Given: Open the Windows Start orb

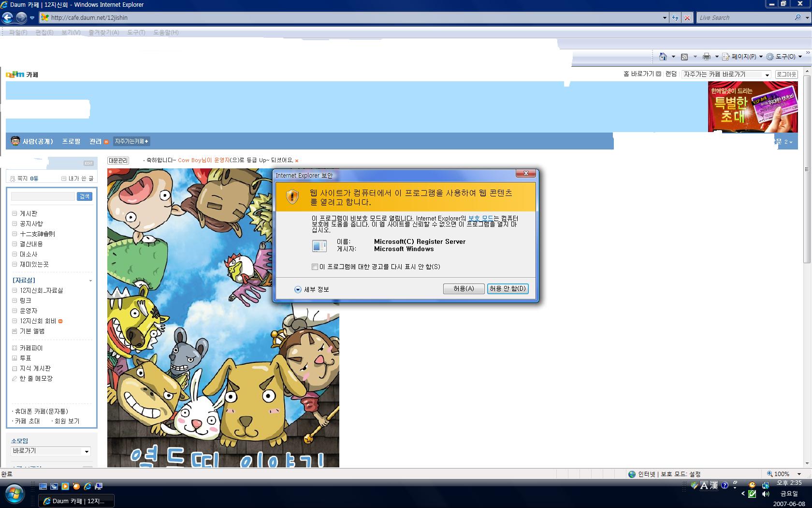Looking at the screenshot, I should click(x=14, y=494).
